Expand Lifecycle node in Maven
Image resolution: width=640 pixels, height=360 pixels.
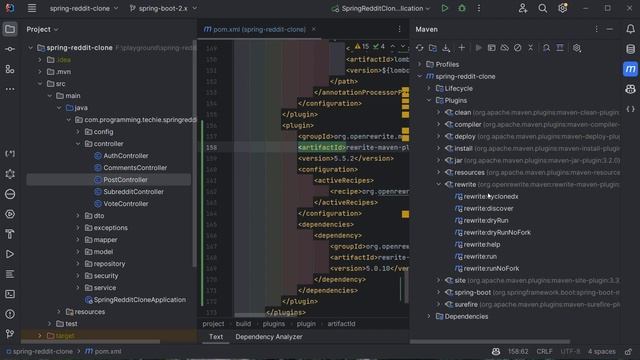point(429,88)
